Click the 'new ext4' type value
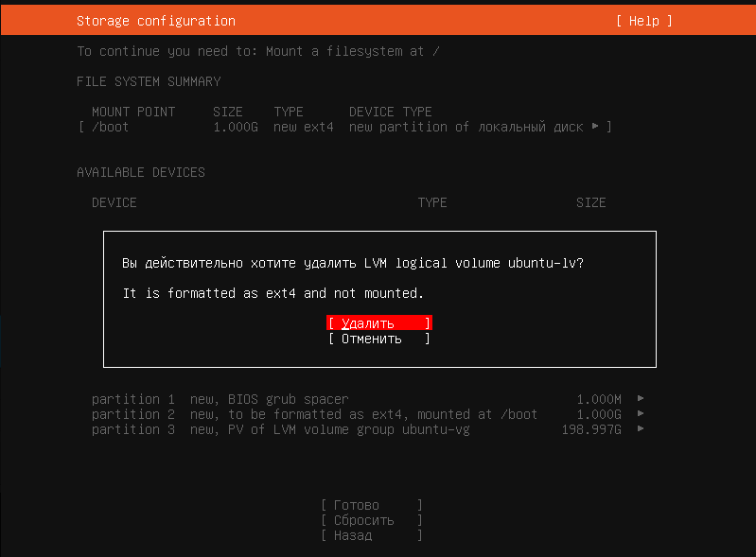Image resolution: width=756 pixels, height=557 pixels. click(x=304, y=127)
